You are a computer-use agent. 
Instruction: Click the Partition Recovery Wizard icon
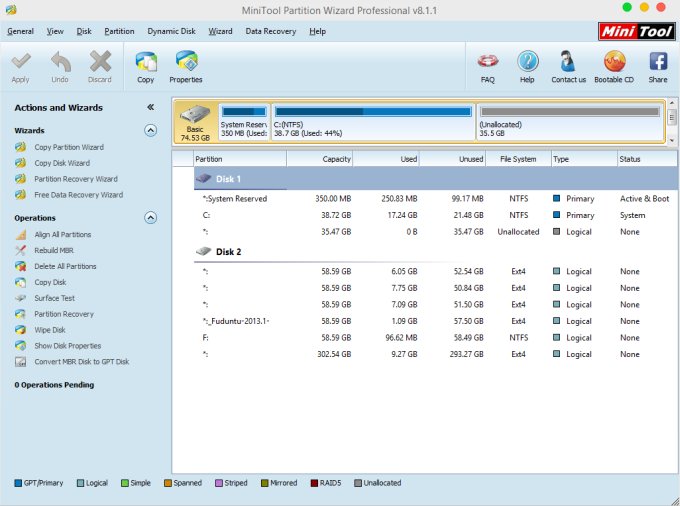(20, 179)
